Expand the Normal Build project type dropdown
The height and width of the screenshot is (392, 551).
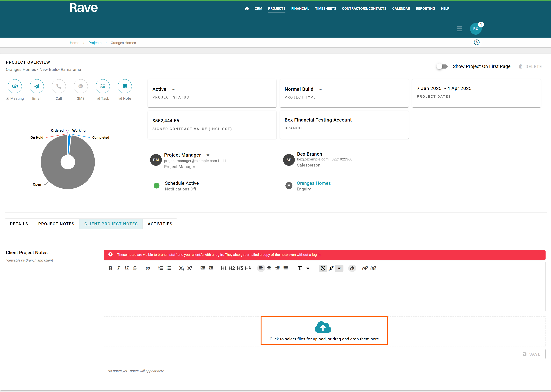tap(320, 89)
